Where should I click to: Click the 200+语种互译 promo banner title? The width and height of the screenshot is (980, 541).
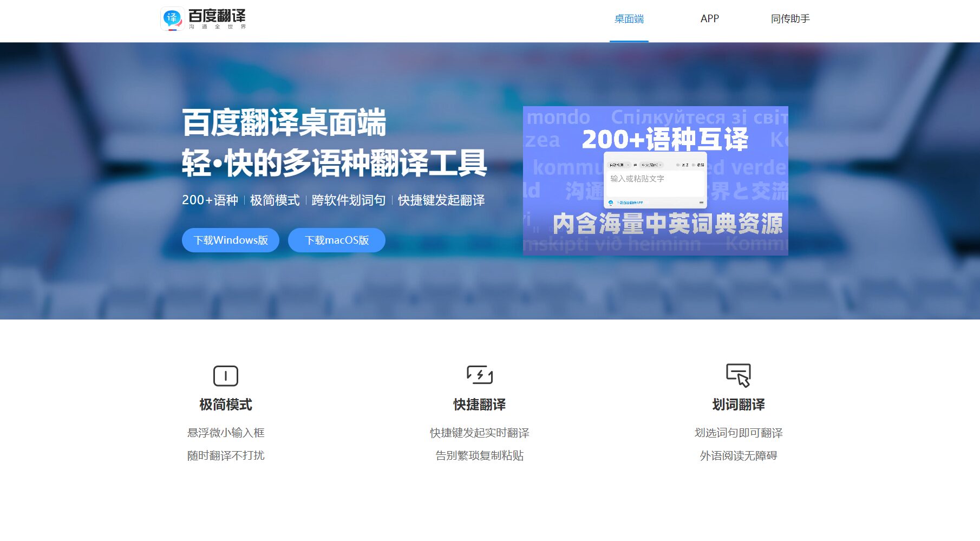pyautogui.click(x=665, y=139)
